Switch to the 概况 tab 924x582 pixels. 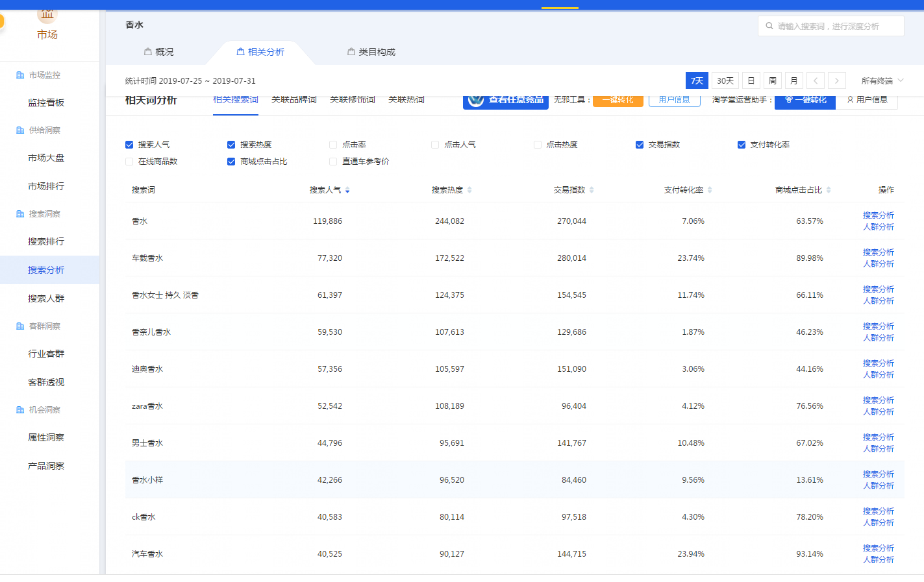pos(159,52)
